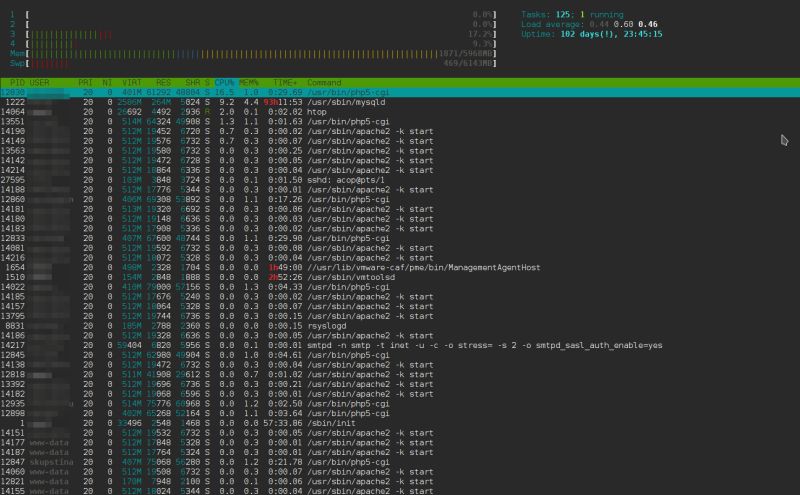Screen dimensions: 800x495
Task: Select the /usr/sbin/vmtoolsd process row
Action: pyautogui.click(x=400, y=277)
